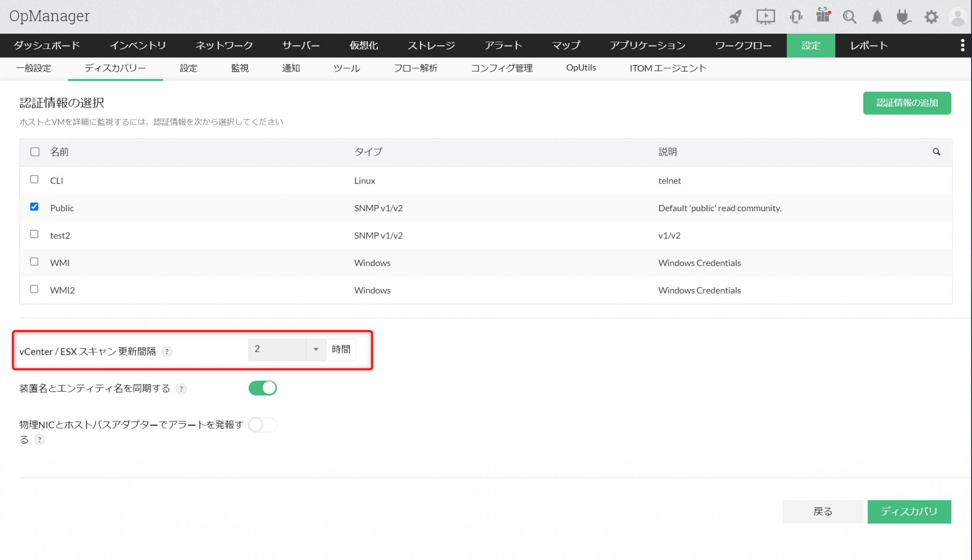Open the vCenter/ESX scan interval dropdown
The height and width of the screenshot is (560, 972).
[316, 349]
